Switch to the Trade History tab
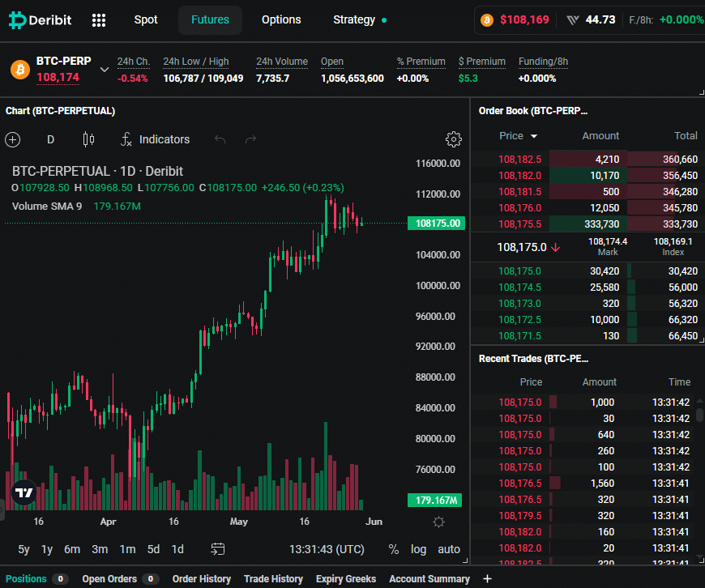The height and width of the screenshot is (588, 705). click(273, 578)
